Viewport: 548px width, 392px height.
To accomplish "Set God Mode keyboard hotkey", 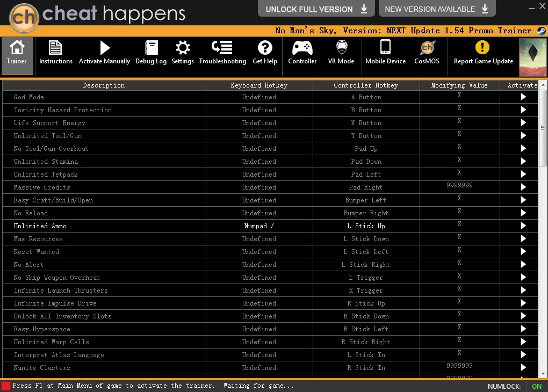I will pos(259,97).
